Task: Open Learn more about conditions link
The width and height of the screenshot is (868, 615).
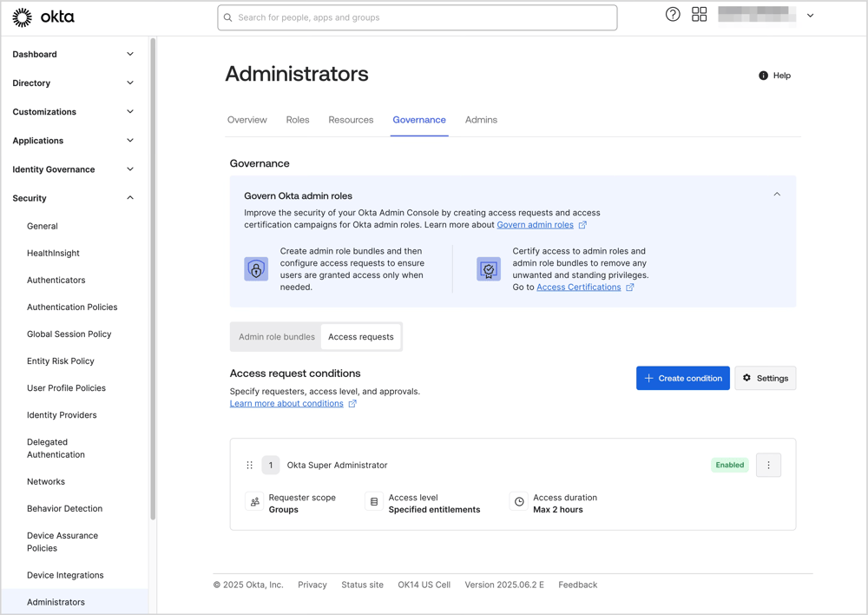Action: point(286,404)
